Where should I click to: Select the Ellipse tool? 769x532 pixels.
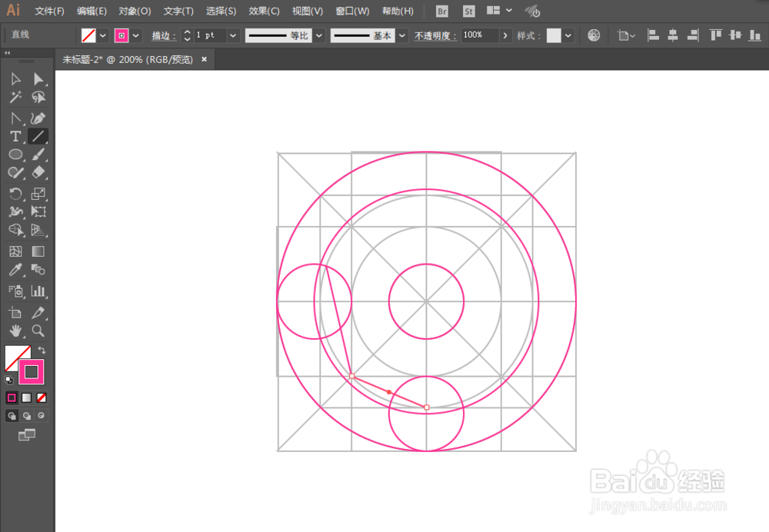(x=15, y=155)
